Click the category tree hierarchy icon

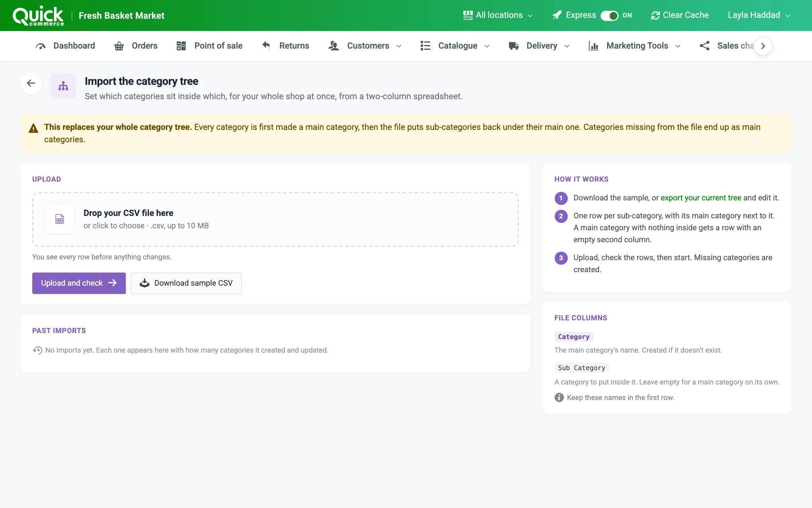tap(63, 86)
